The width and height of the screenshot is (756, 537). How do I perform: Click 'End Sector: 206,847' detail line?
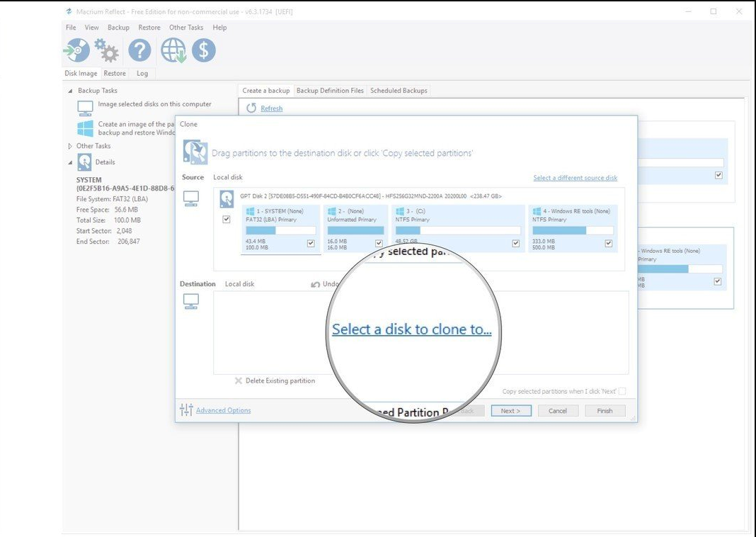[108, 242]
